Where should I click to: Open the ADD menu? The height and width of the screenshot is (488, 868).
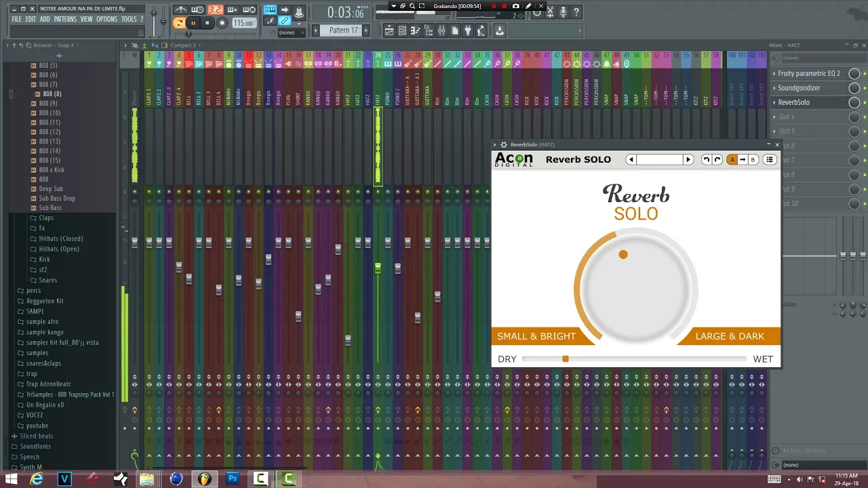pos(45,19)
